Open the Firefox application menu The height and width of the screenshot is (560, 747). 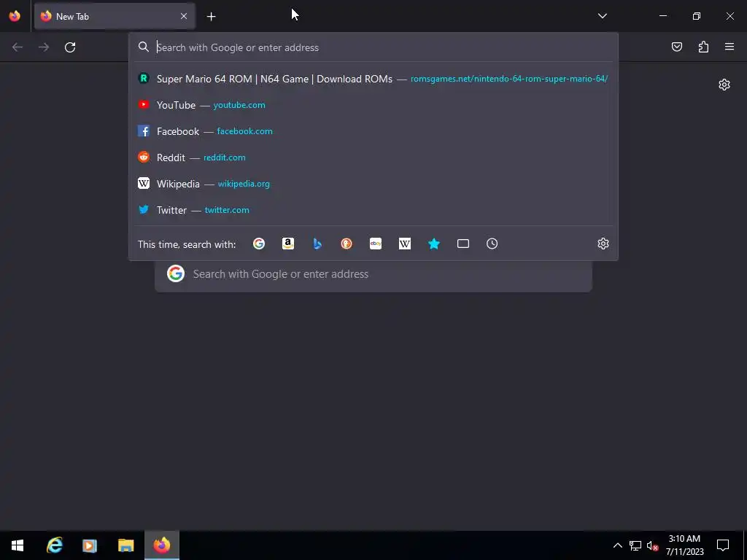[x=729, y=47]
